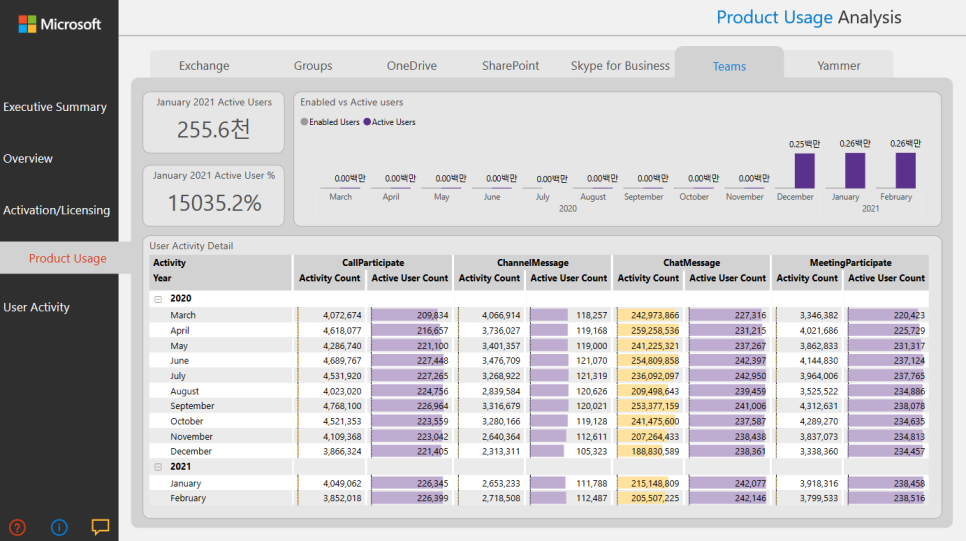Viewport: 966px width, 541px height.
Task: Click cell value 188,830,589
Action: coord(654,451)
